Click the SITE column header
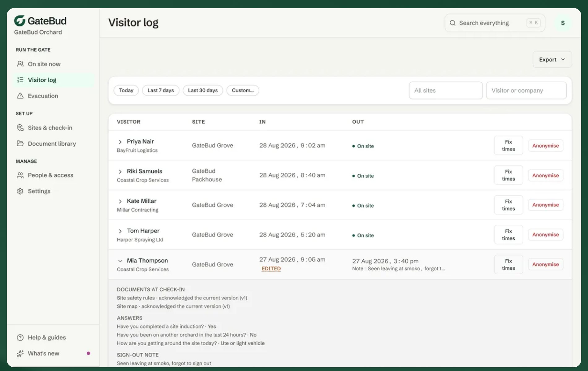This screenshot has width=588, height=371. tap(198, 122)
